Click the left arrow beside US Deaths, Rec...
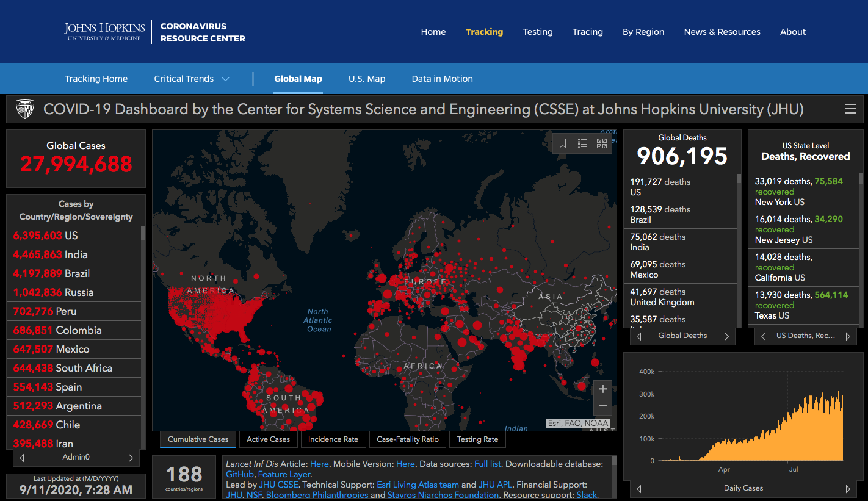Screen dimensions: 868x501 (x=764, y=336)
